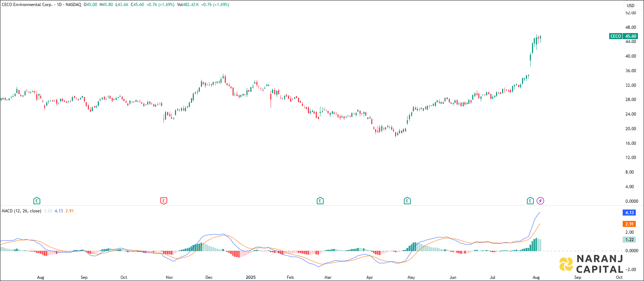Click the CECO Environmental Corp. symbol title
644x281 pixels.
[27, 5]
